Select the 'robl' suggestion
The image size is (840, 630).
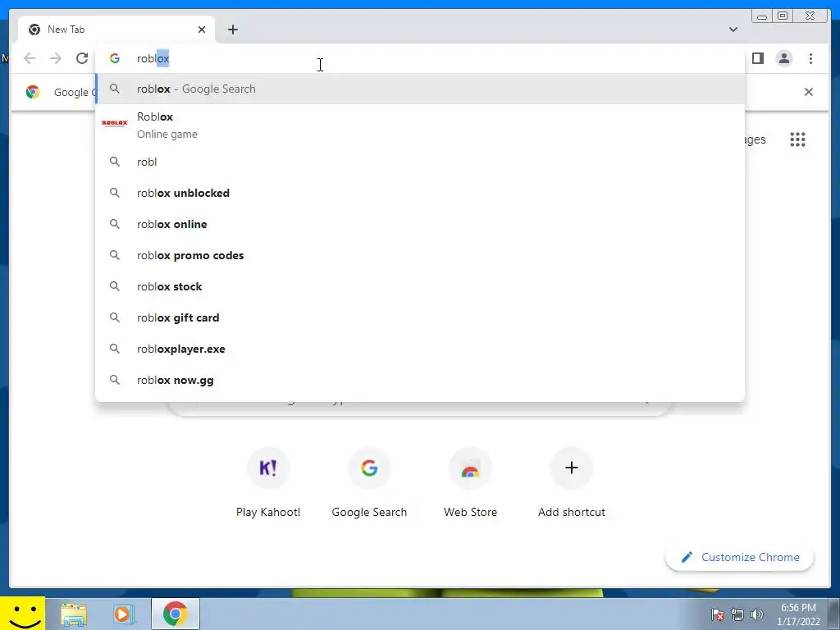(420, 162)
